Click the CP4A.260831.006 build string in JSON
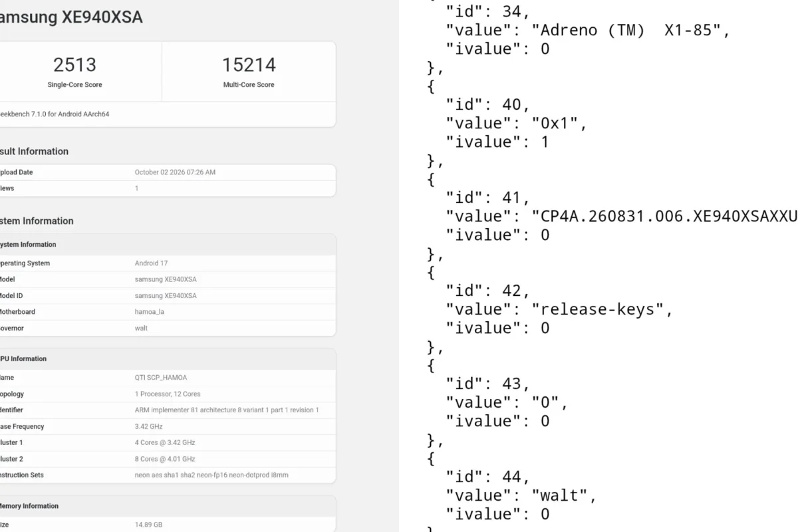This screenshot has width=798, height=532. 664,217
